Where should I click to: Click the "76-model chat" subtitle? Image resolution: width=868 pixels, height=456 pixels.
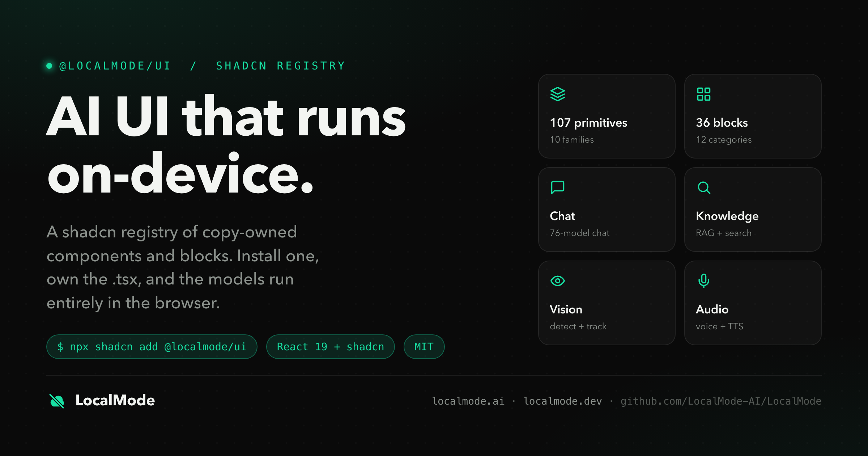pyautogui.click(x=579, y=233)
